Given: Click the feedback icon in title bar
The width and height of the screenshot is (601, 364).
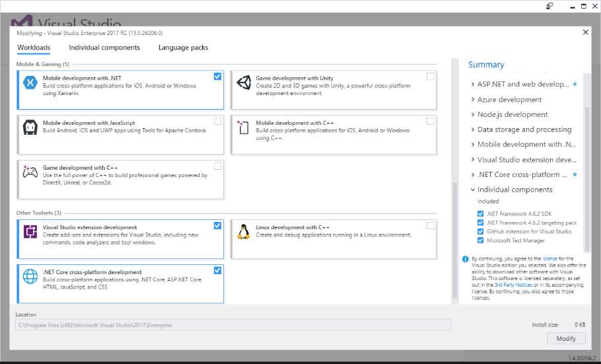Looking at the screenshot, I should [x=549, y=6].
